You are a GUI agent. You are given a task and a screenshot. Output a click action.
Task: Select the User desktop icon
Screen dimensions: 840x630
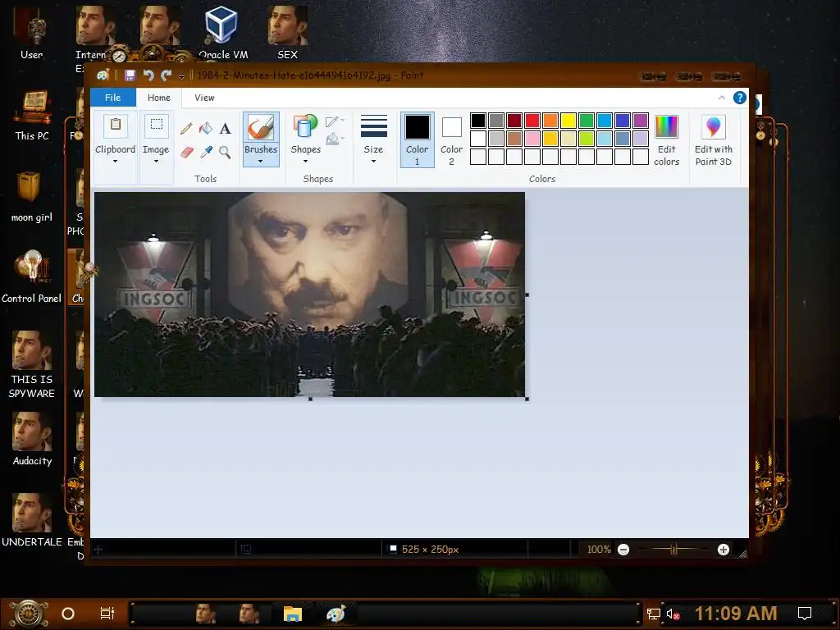[x=32, y=34]
